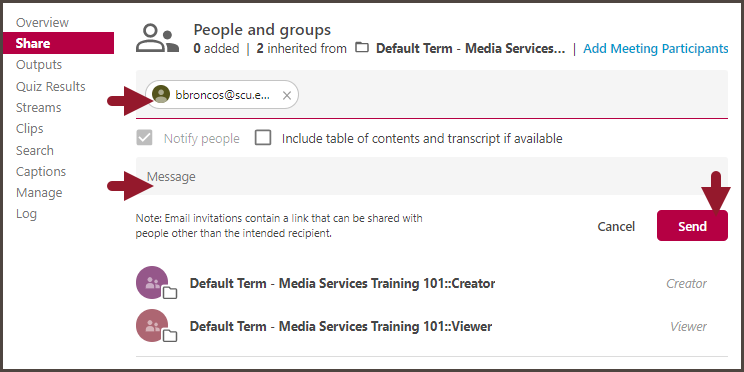Open Manage in the sidebar
Screen dimensions: 744x372
tap(39, 193)
